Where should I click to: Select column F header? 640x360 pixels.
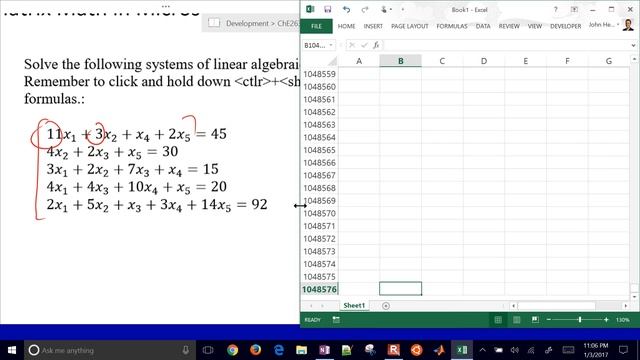coord(567,61)
